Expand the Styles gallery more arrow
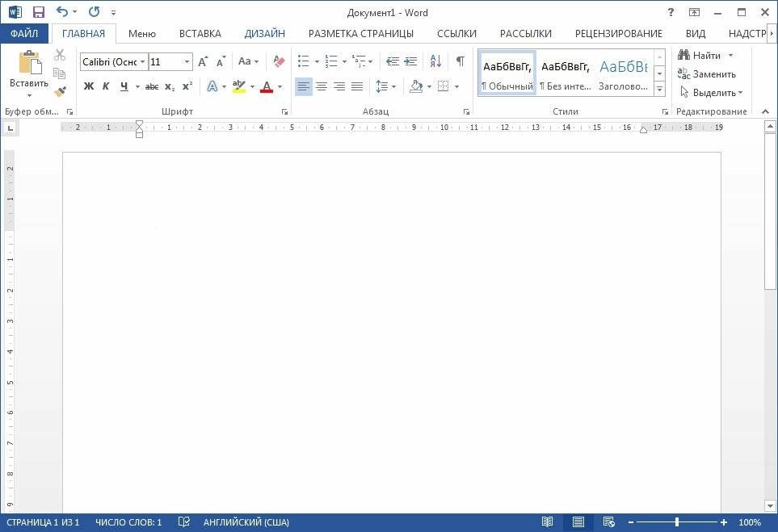 [x=660, y=90]
